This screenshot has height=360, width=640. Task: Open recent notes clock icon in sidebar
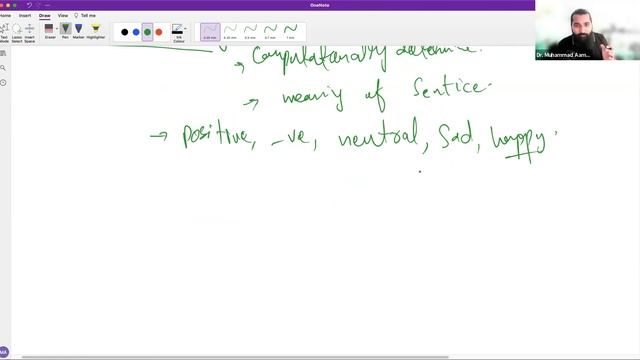[x=3, y=82]
